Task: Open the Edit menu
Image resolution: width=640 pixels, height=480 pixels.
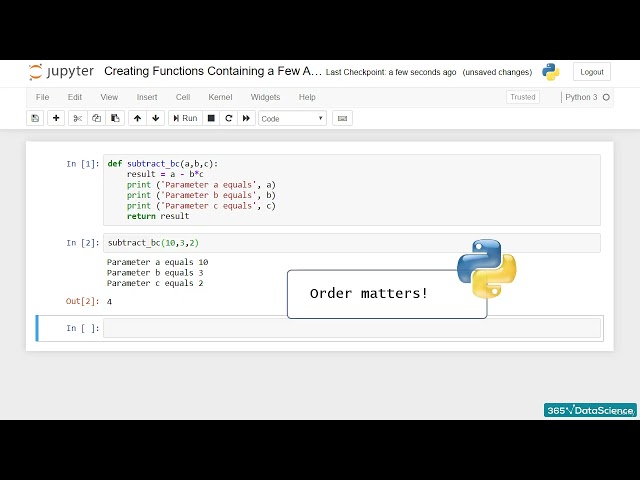Action: click(x=75, y=97)
